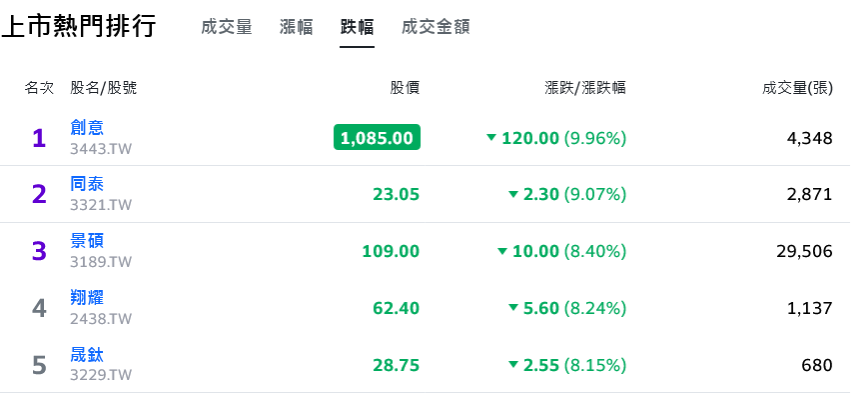Click the 上市熱門排行 heading
Screen dimensions: 851x398
(79, 26)
